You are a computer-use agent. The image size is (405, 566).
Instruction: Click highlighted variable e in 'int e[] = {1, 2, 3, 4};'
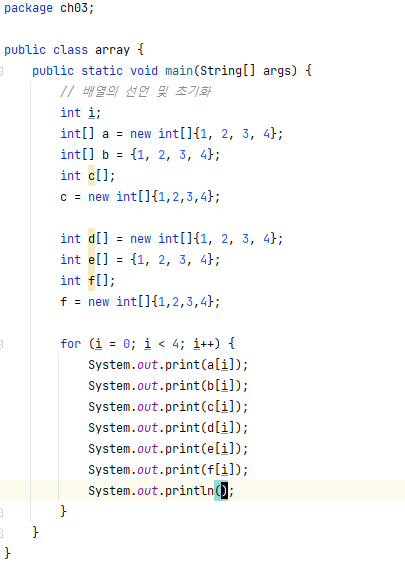(x=92, y=260)
